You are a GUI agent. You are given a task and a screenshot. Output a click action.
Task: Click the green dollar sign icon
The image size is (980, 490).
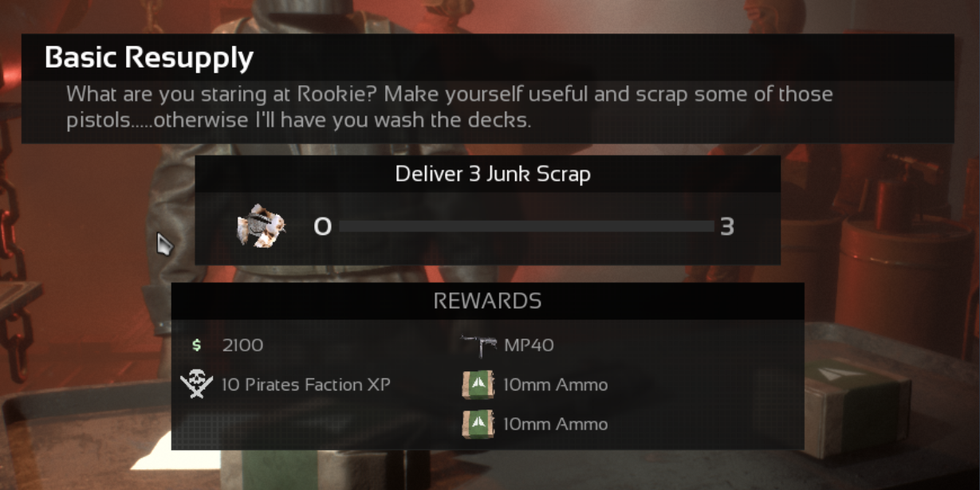tap(197, 346)
